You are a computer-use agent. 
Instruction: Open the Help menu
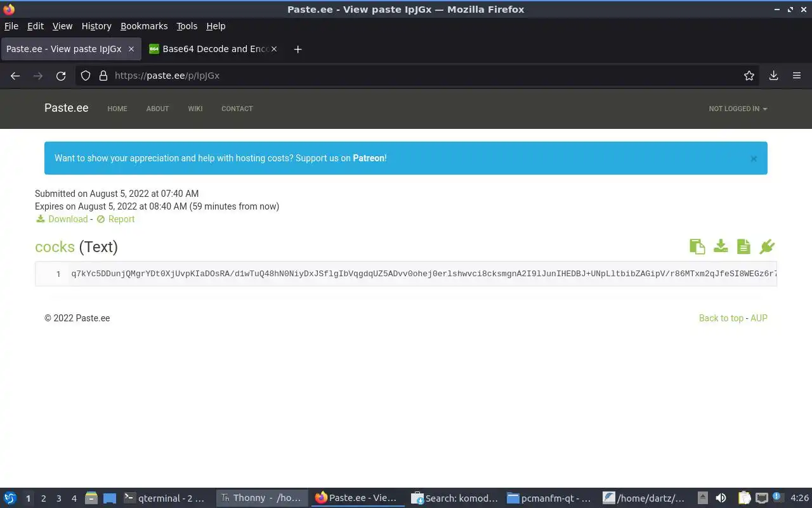[x=216, y=26]
